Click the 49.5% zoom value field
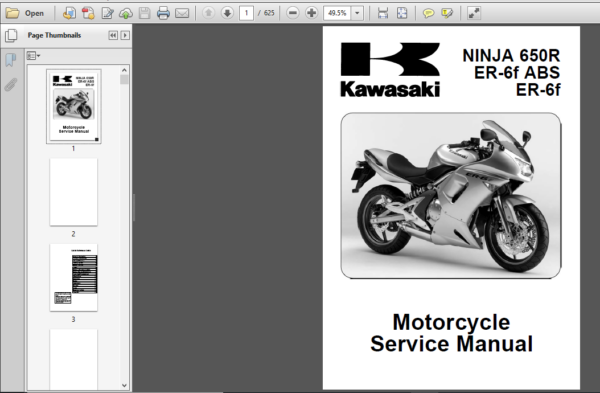 pyautogui.click(x=337, y=13)
